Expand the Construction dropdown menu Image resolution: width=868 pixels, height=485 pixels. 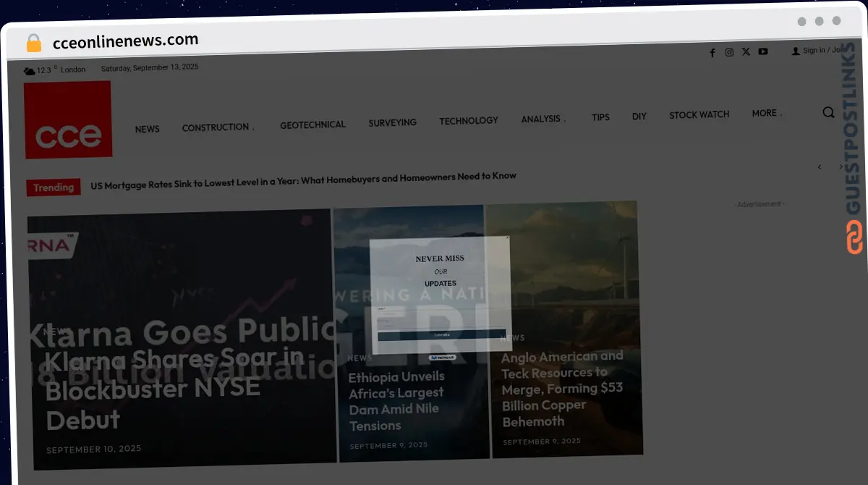tap(218, 127)
